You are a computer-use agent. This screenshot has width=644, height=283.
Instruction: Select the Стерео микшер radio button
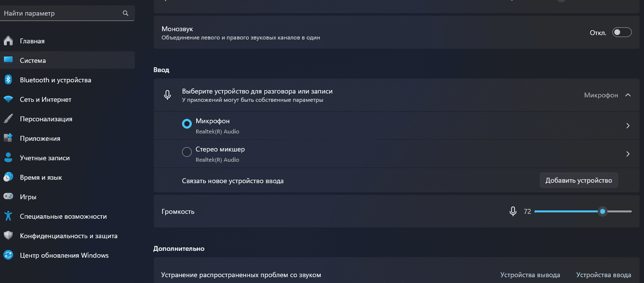(x=186, y=152)
